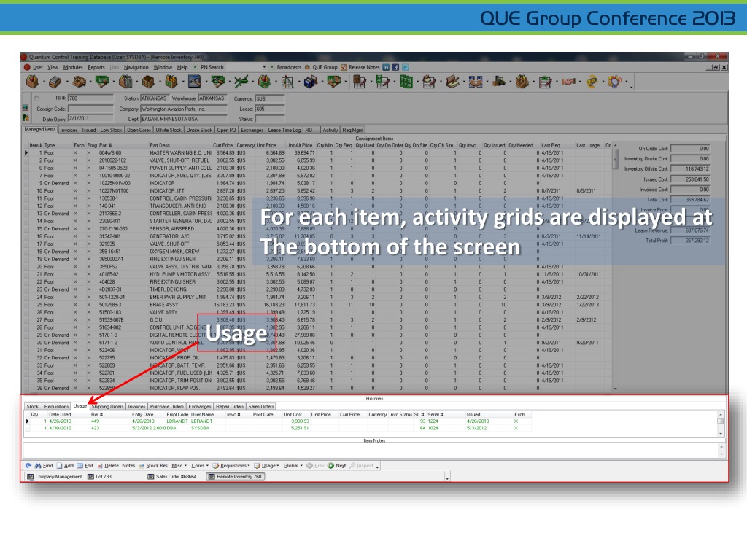Switch to the Lease Time Log tab
Image resolution: width=747 pixels, height=560 pixels.
(284, 130)
